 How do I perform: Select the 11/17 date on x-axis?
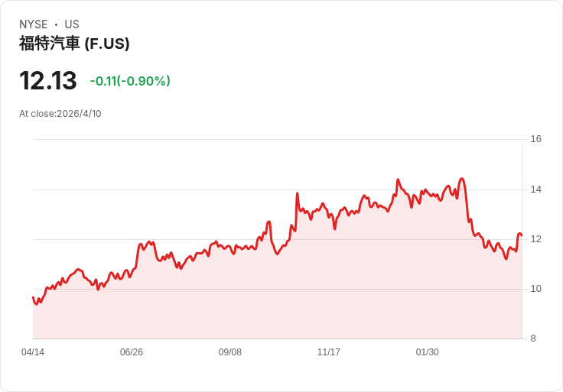pyautogui.click(x=329, y=352)
